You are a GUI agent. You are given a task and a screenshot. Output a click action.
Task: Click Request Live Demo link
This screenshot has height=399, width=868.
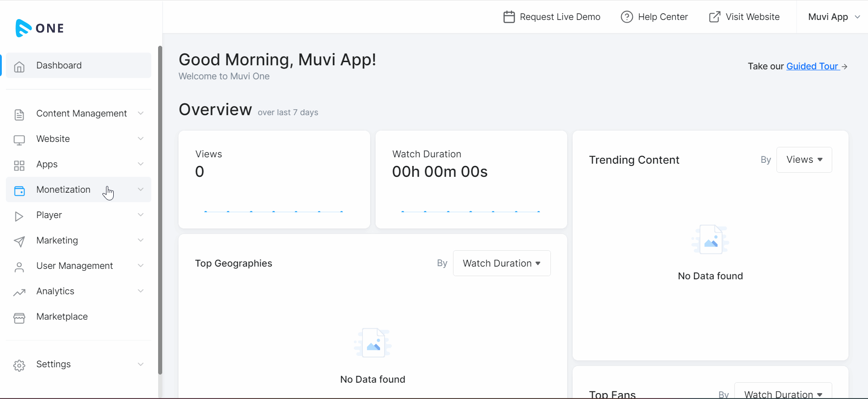(552, 17)
